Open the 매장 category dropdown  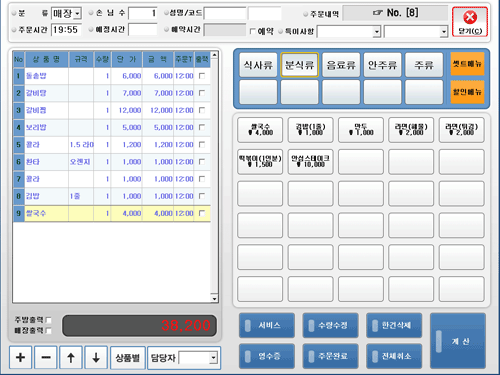click(x=77, y=14)
